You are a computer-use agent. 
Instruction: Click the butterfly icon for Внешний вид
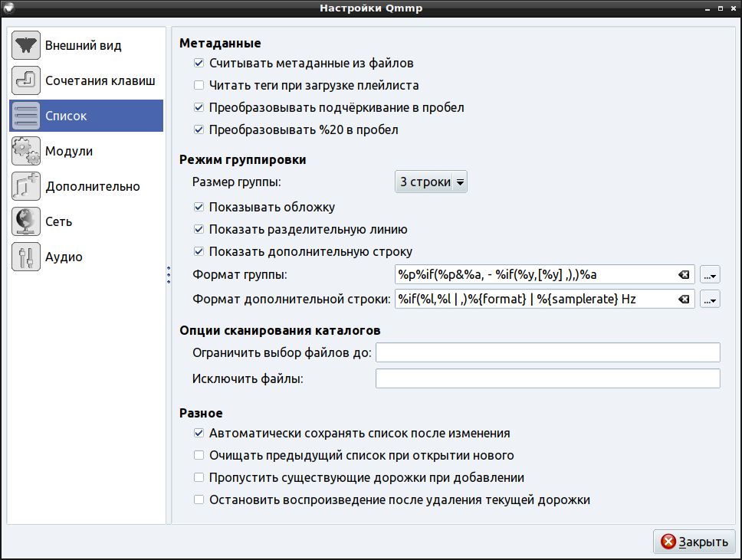tap(26, 46)
